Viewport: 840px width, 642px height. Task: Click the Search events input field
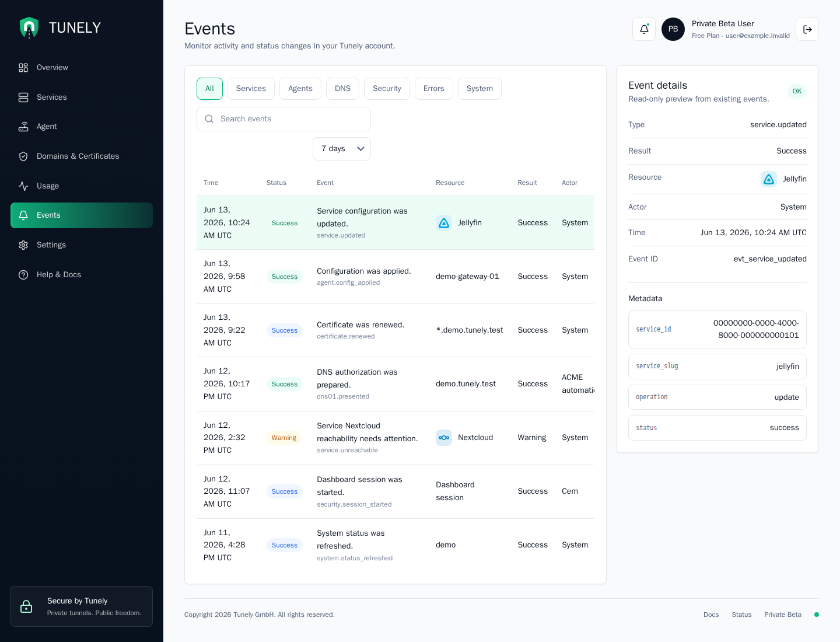coord(283,119)
